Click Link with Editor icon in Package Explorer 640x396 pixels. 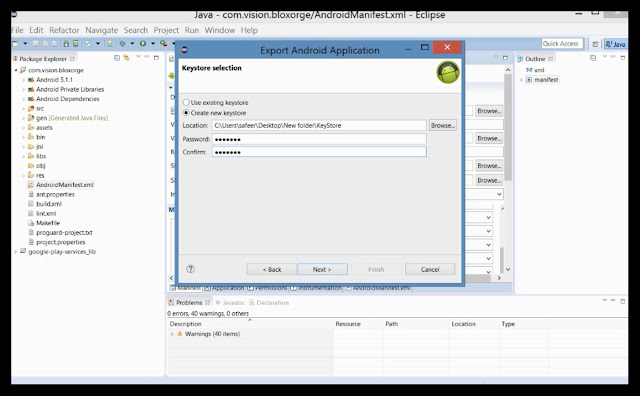pyautogui.click(x=127, y=58)
